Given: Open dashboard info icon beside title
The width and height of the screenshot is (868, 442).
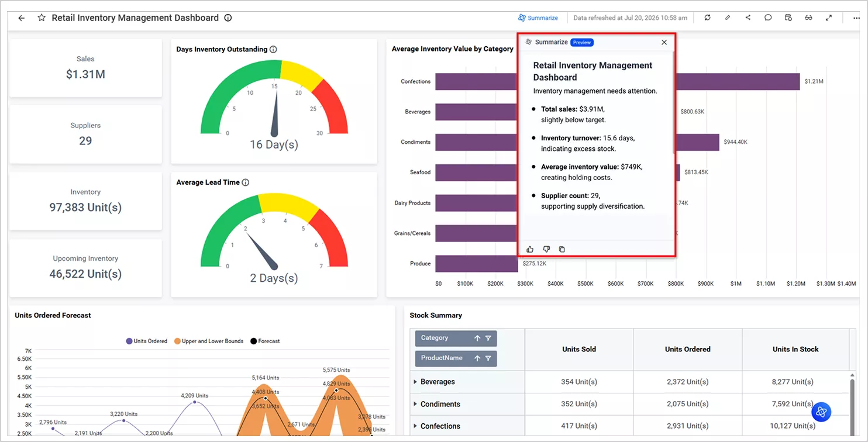Looking at the screenshot, I should [228, 18].
